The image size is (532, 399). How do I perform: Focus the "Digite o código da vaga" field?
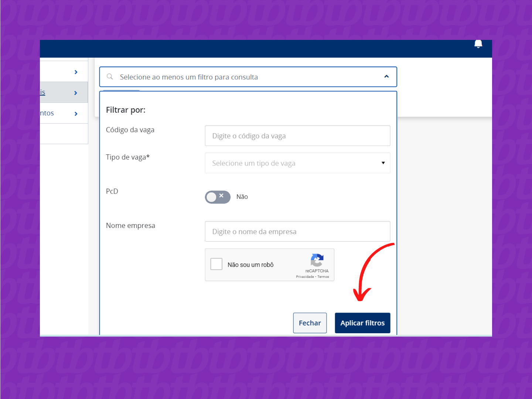tap(297, 136)
